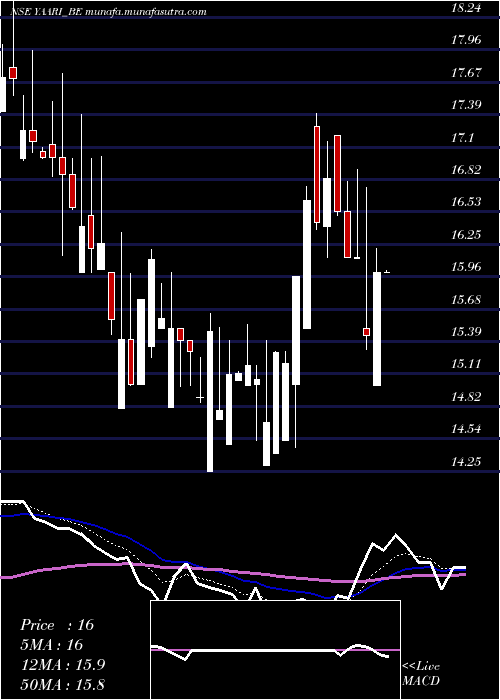500x700 pixels.
Task: Select the 14.25 price axis label
Action: pyautogui.click(x=466, y=462)
